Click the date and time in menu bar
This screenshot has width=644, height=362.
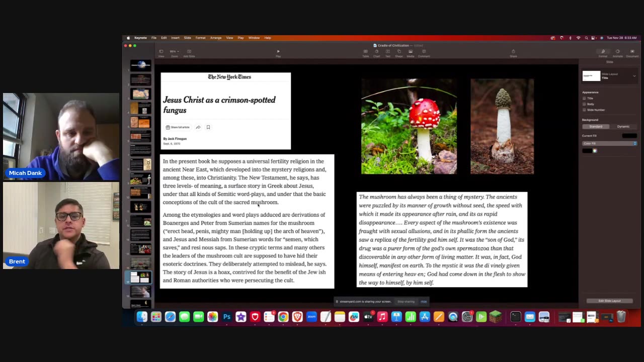click(621, 38)
